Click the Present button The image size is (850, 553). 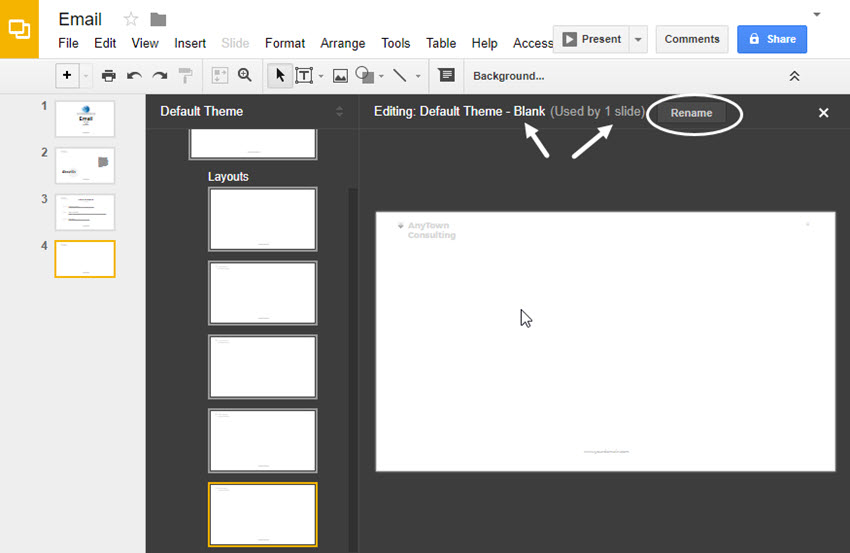(591, 39)
